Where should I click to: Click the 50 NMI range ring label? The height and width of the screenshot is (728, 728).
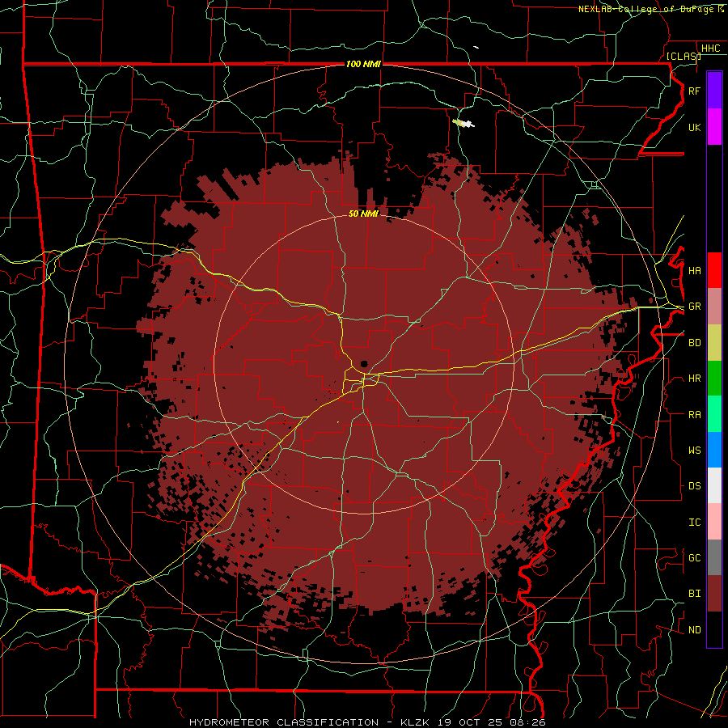[363, 214]
